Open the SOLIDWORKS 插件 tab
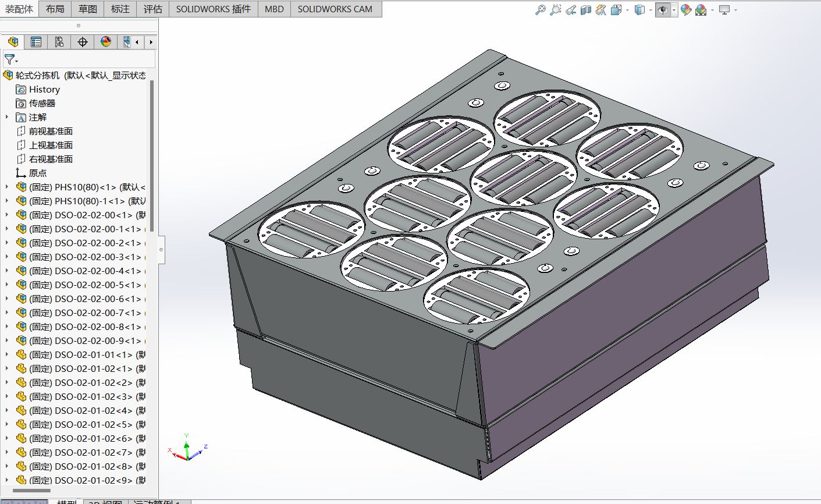This screenshot has width=821, height=504. (214, 9)
